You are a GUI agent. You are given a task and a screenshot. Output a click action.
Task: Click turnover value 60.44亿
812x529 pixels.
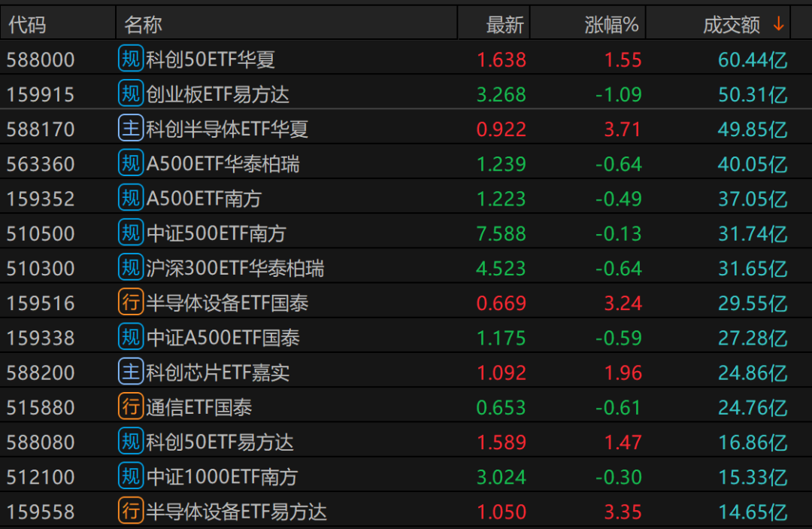click(753, 59)
